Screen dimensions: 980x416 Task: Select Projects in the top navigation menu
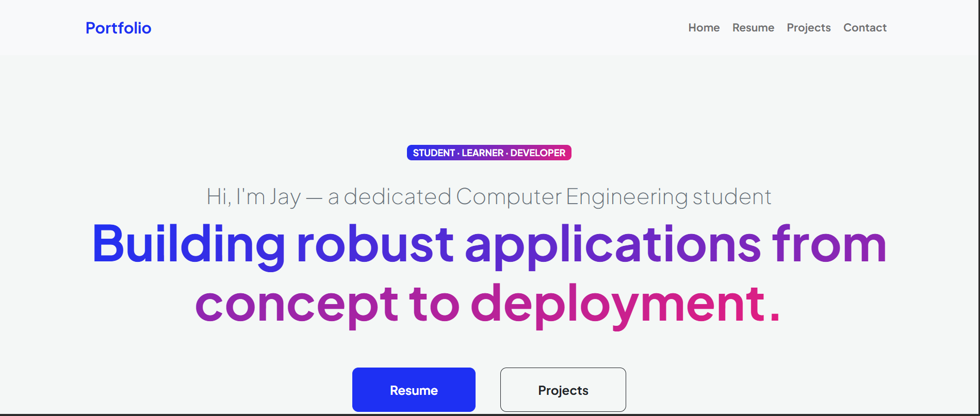tap(808, 28)
